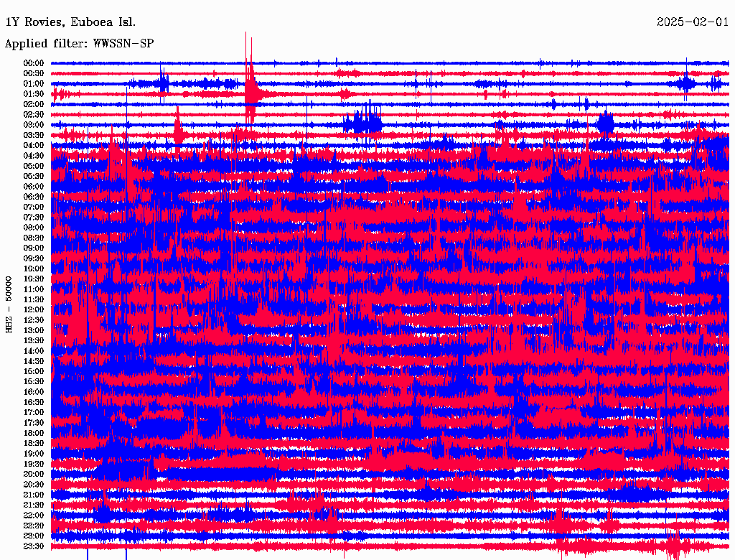Select the 05:00 time label
Image resolution: width=735 pixels, height=560 pixels.
pos(34,166)
